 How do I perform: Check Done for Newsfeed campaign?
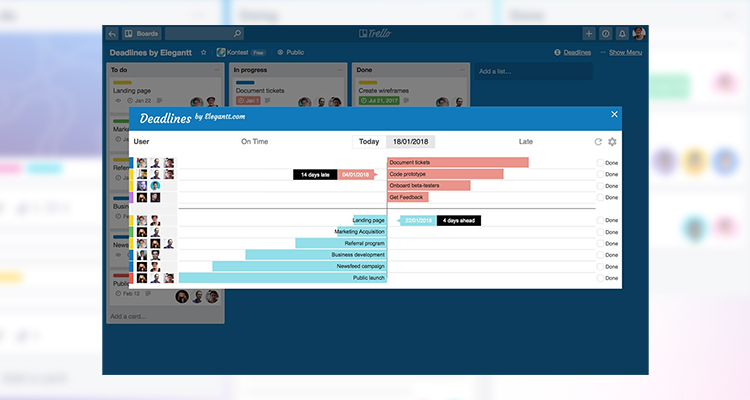pyautogui.click(x=600, y=267)
